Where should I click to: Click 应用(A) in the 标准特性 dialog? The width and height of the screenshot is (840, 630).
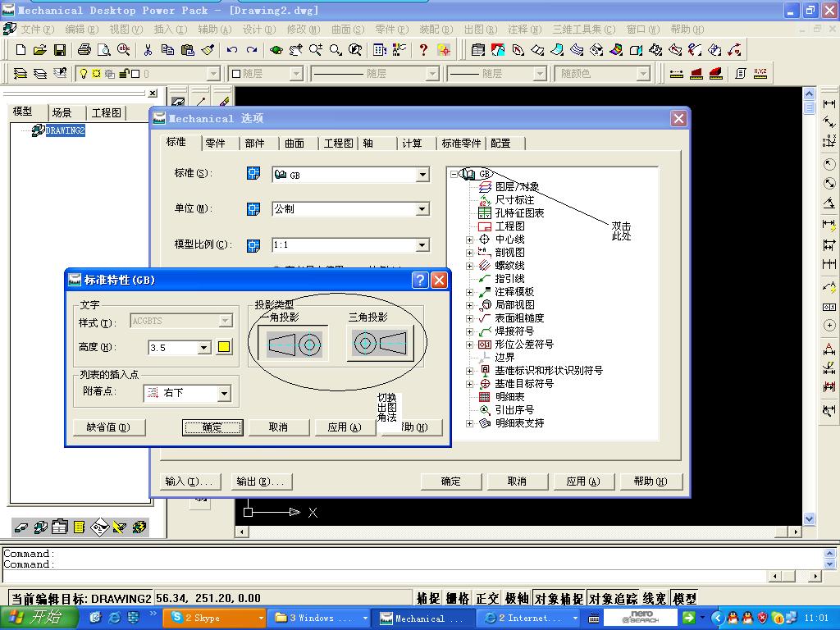click(345, 427)
